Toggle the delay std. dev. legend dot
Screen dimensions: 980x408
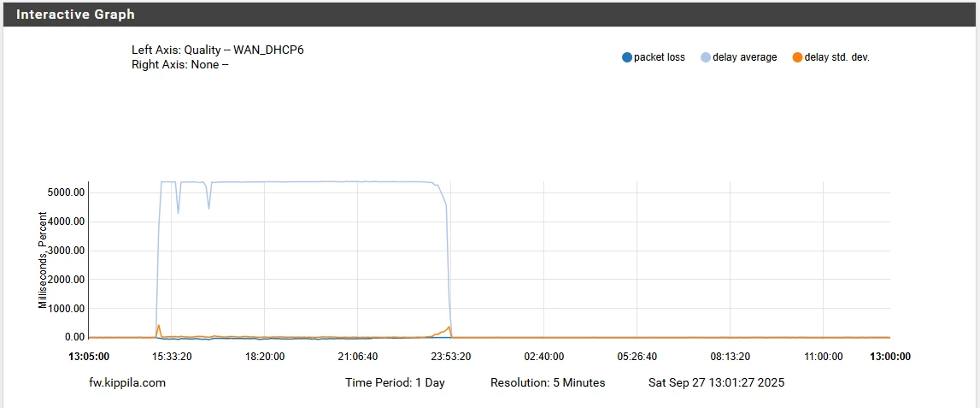[797, 57]
